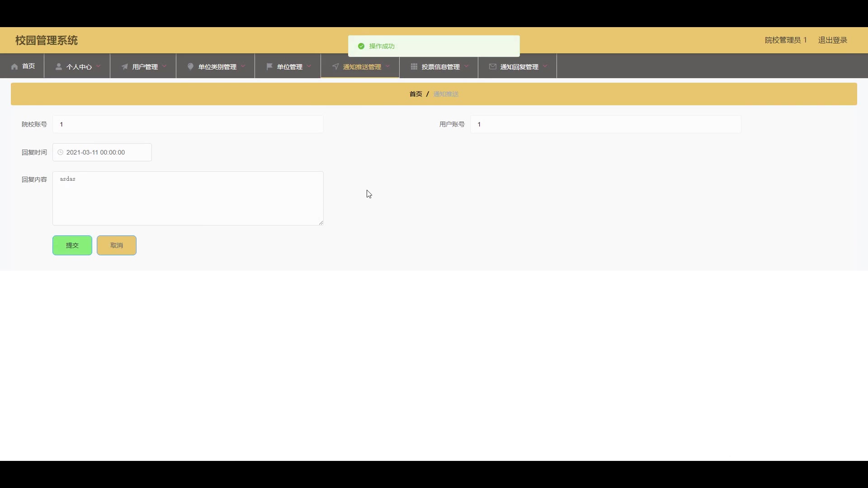Viewport: 868px width, 488px height.
Task: Open the 投票信息管理 menu
Action: click(440, 66)
